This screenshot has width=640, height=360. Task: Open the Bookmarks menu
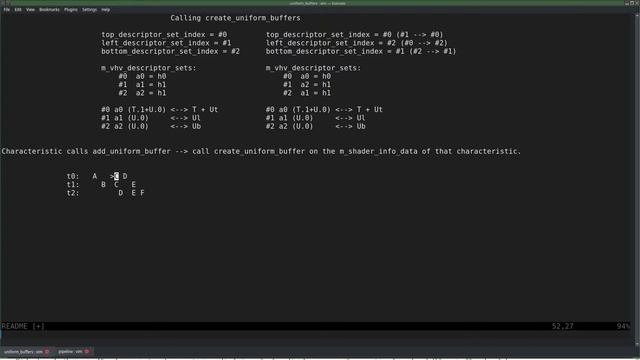click(x=49, y=9)
